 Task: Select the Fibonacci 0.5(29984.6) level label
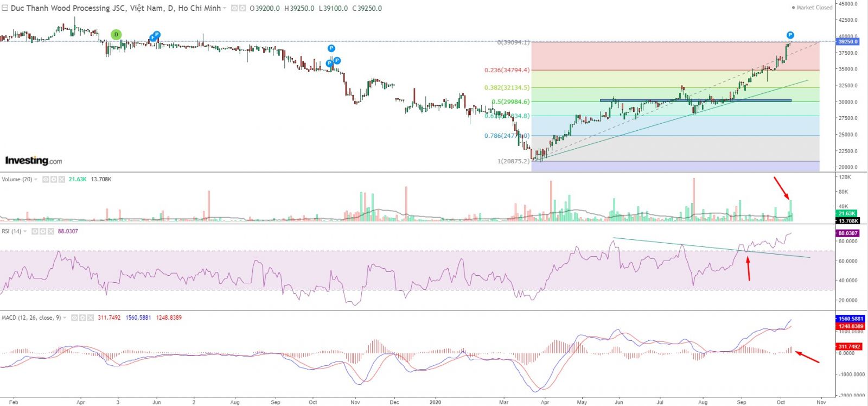tap(511, 101)
